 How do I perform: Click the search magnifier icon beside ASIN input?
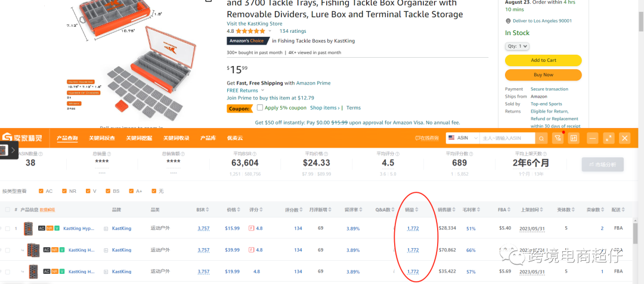[541, 138]
